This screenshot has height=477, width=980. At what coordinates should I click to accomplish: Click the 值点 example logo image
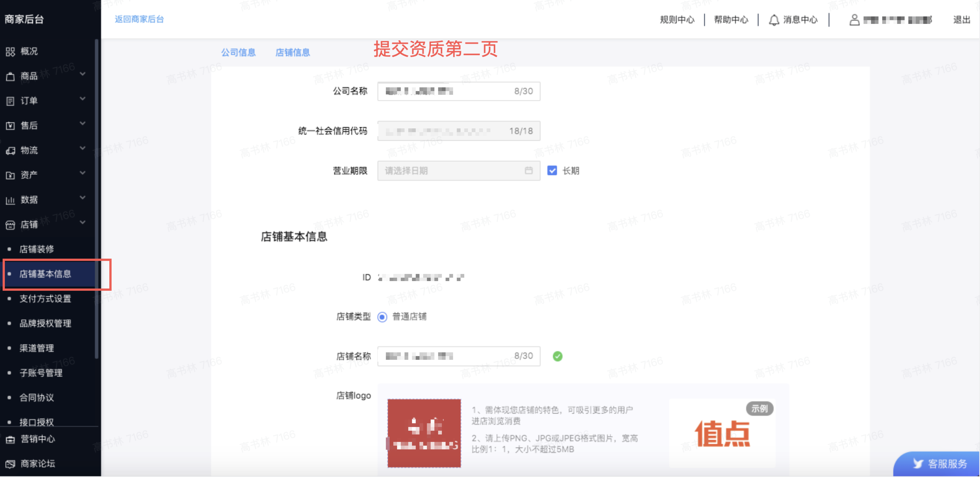click(722, 433)
